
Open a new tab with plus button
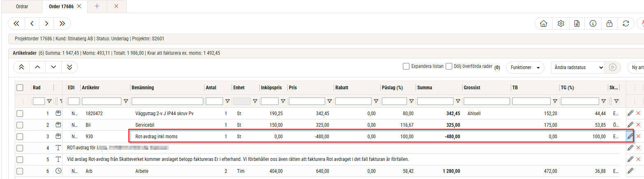(97, 6)
